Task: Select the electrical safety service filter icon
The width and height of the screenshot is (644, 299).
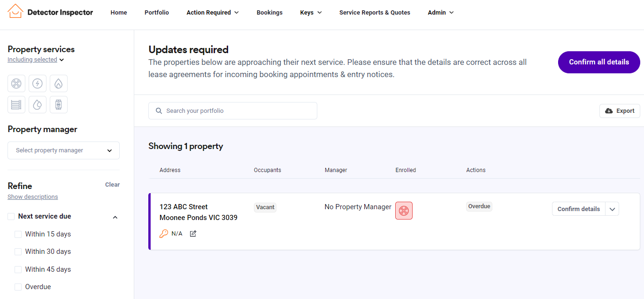Action: click(x=38, y=84)
